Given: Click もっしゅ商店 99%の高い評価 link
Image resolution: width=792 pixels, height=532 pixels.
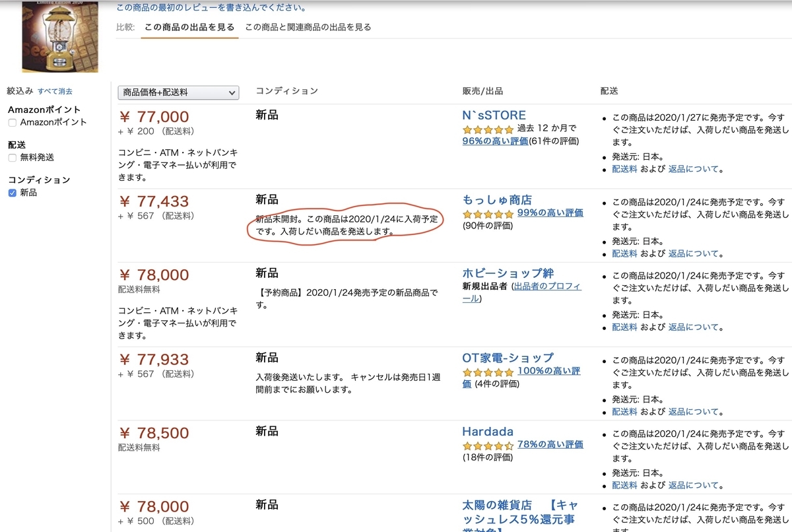Looking at the screenshot, I should 550,213.
